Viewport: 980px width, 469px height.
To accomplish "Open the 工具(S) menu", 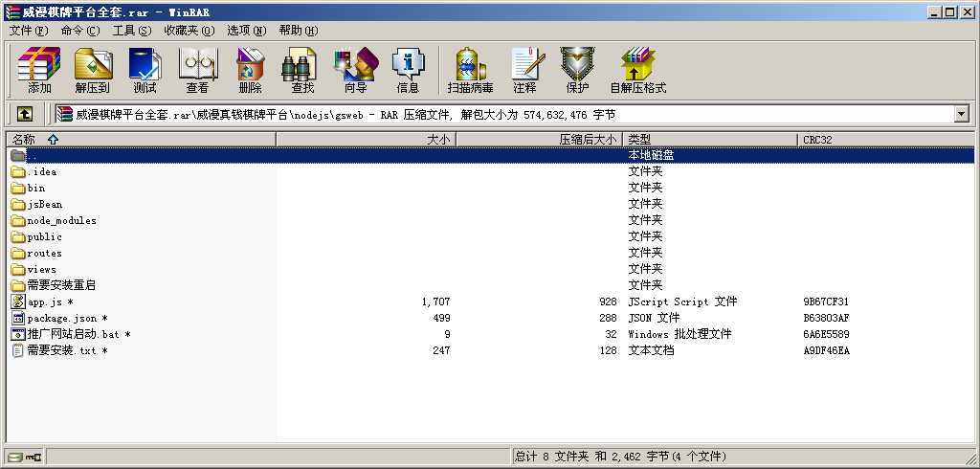I will [x=132, y=30].
